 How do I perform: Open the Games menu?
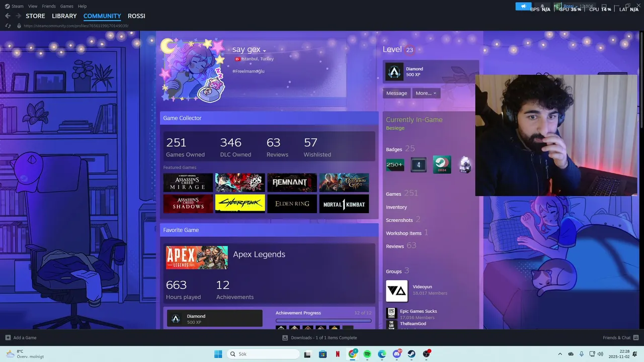click(x=66, y=6)
